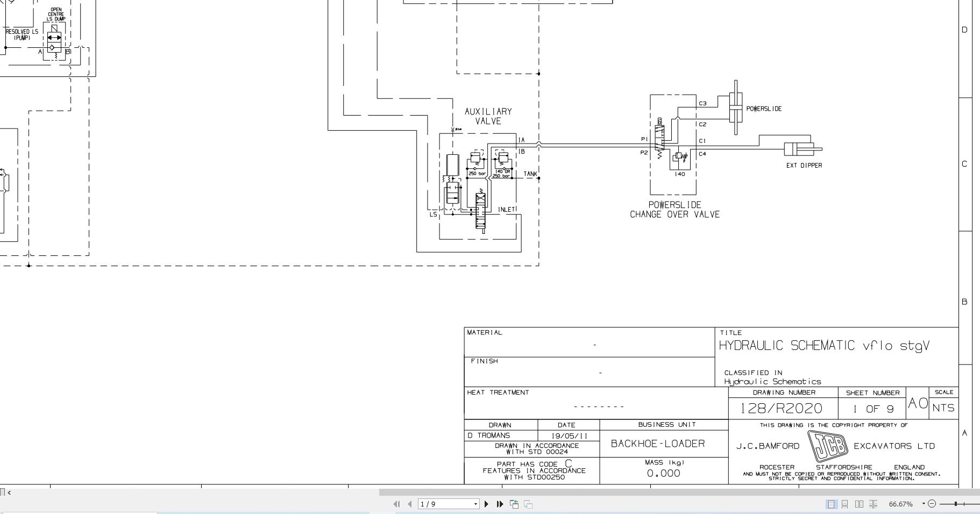This screenshot has height=514, width=980.
Task: Click the zoom out minus button
Action: click(932, 504)
